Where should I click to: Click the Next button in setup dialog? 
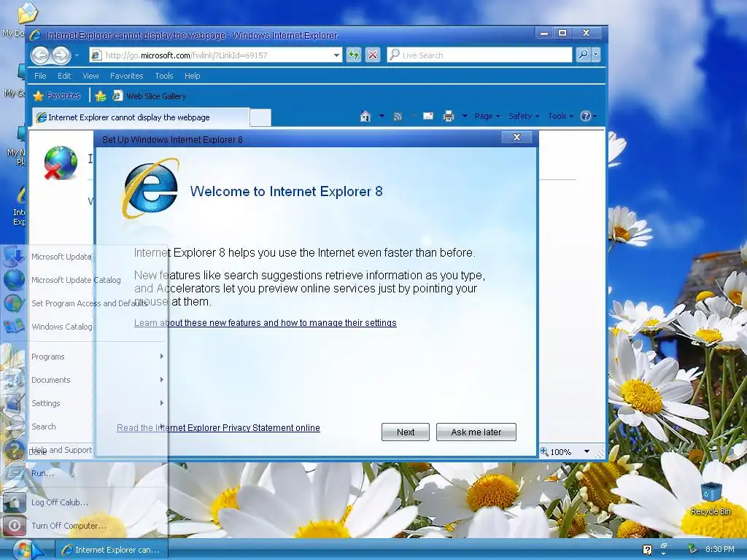click(x=406, y=432)
